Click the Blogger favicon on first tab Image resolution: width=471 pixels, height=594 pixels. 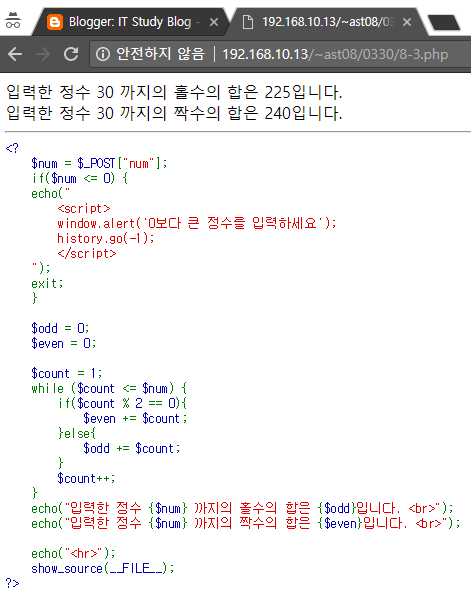coord(55,22)
